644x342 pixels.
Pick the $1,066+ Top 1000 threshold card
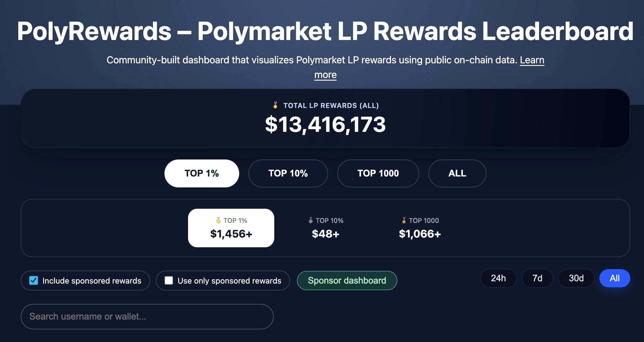[420, 228]
